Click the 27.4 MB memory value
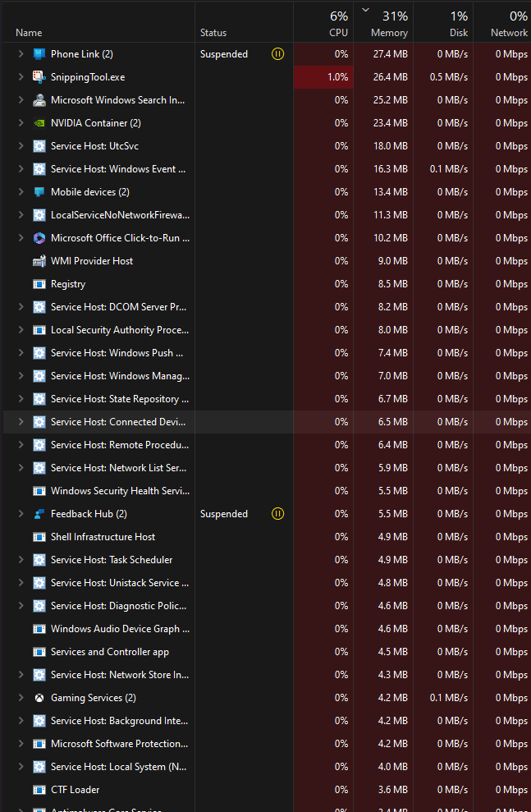The image size is (531, 812). pos(390,54)
